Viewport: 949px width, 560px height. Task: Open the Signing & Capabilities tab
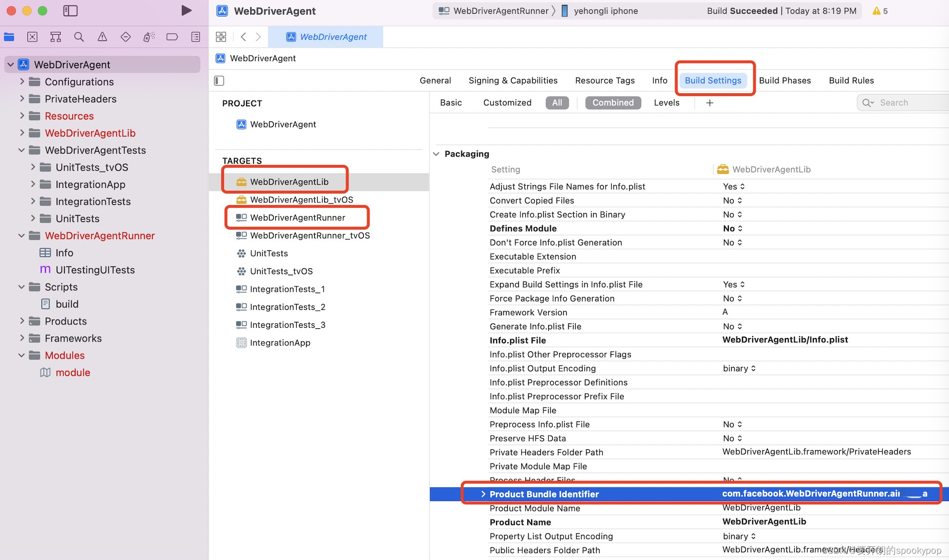[513, 80]
